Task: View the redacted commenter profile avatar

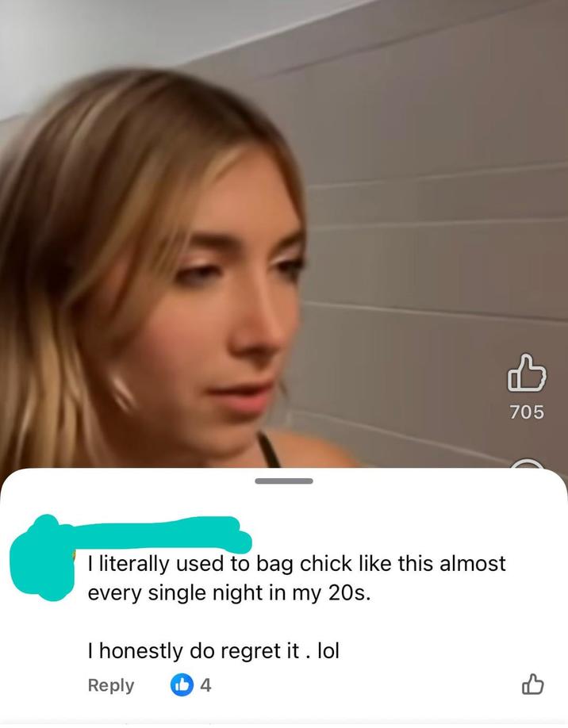Action: [x=43, y=559]
